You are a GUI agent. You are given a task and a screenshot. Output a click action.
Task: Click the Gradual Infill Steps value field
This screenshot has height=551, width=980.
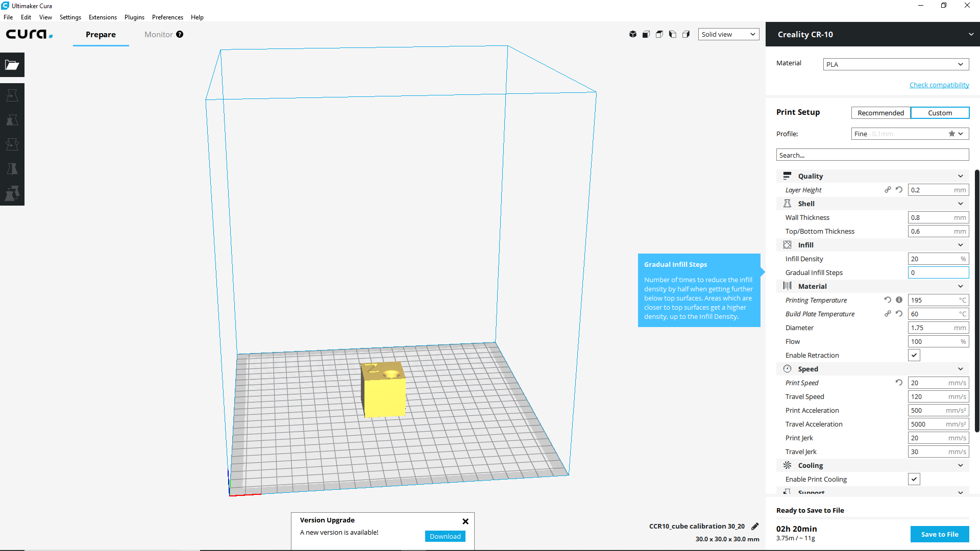tap(938, 272)
